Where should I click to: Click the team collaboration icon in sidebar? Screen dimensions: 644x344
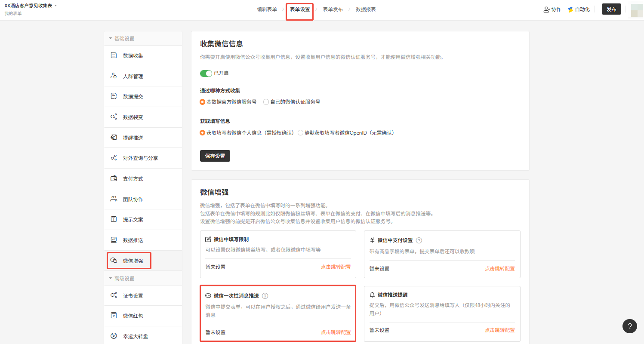114,199
